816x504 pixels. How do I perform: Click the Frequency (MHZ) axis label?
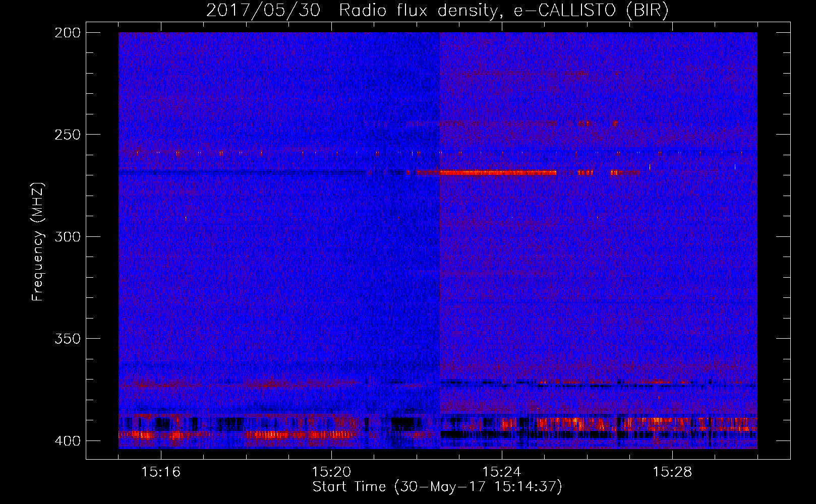tap(38, 241)
